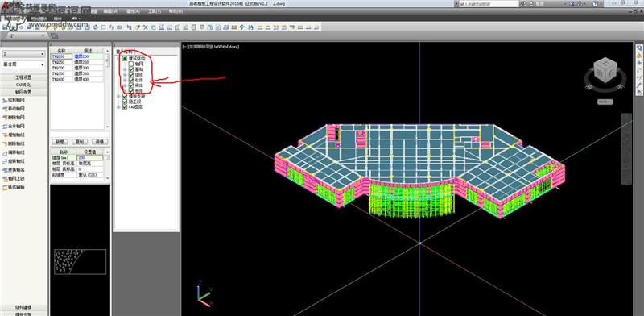Select the 移动轴网 move grid tool
The height and width of the screenshot is (316, 644).
[14, 109]
